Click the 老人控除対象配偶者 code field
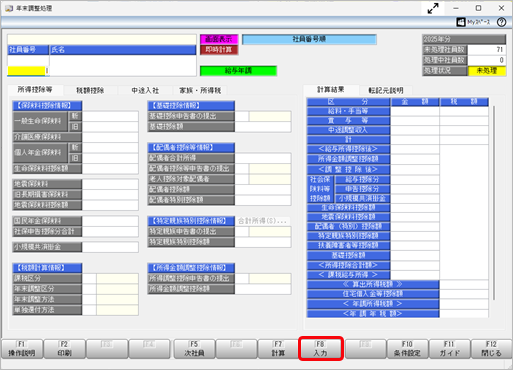Screen dimensions: 513x370 pyautogui.click(x=242, y=179)
